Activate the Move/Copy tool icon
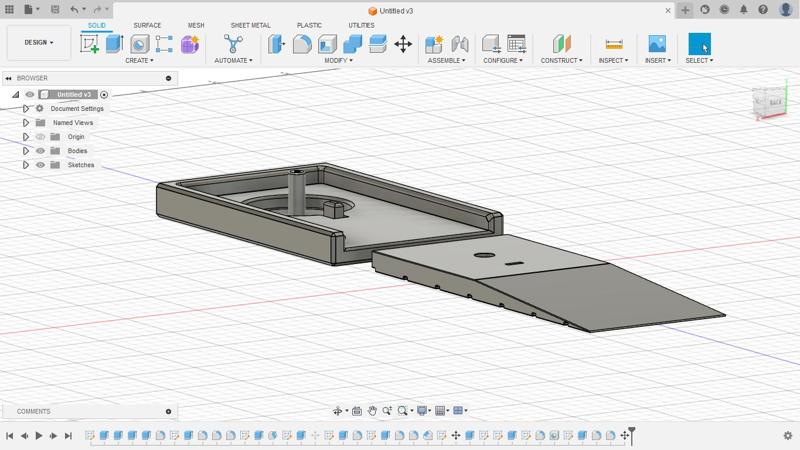Viewport: 800px width, 450px height. coord(403,44)
